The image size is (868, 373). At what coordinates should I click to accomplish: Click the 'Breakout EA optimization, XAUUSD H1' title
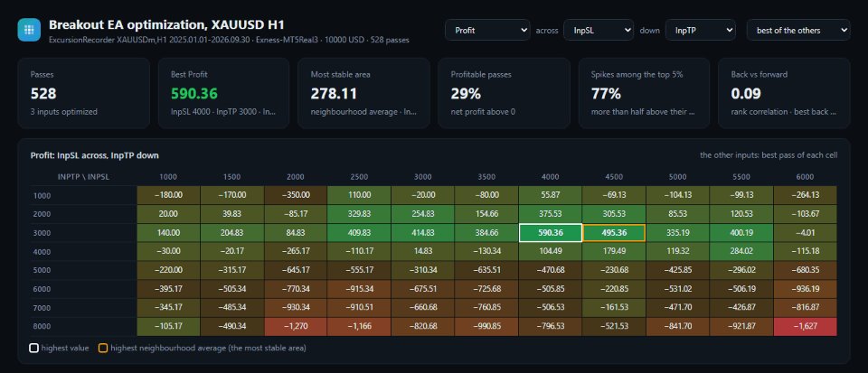coord(166,24)
